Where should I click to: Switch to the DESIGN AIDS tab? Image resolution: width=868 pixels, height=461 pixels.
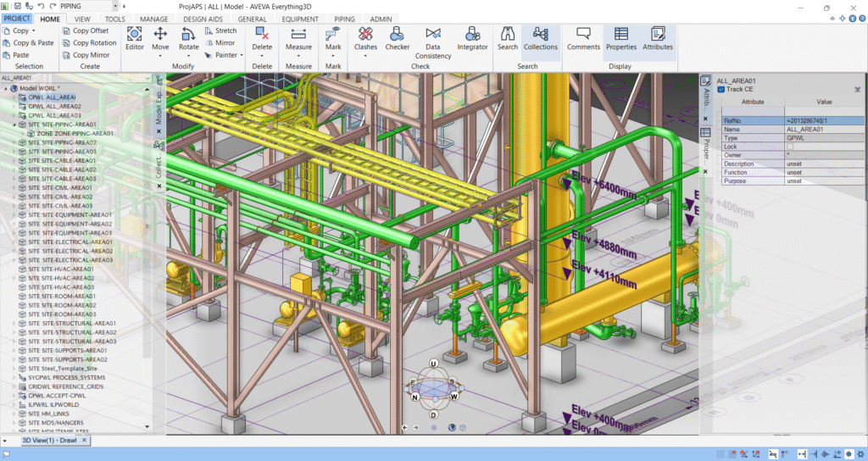[x=203, y=19]
